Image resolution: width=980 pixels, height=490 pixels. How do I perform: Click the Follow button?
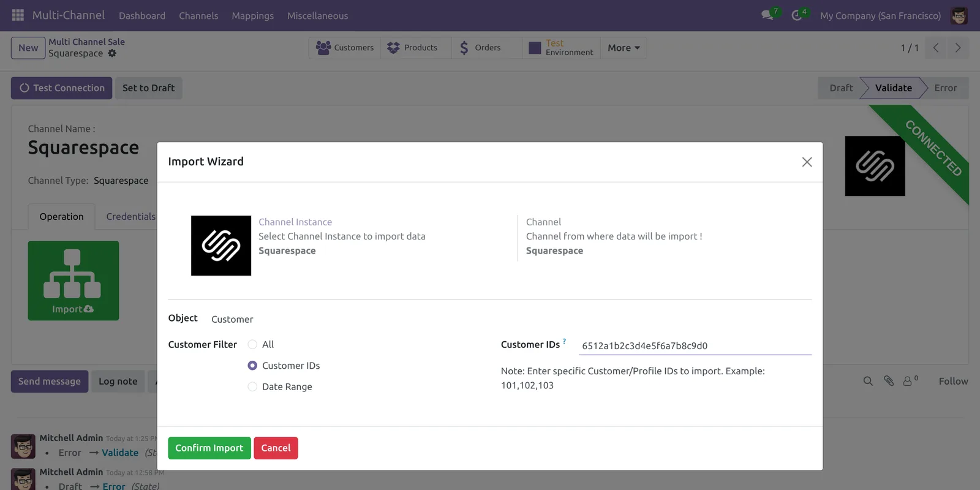953,381
